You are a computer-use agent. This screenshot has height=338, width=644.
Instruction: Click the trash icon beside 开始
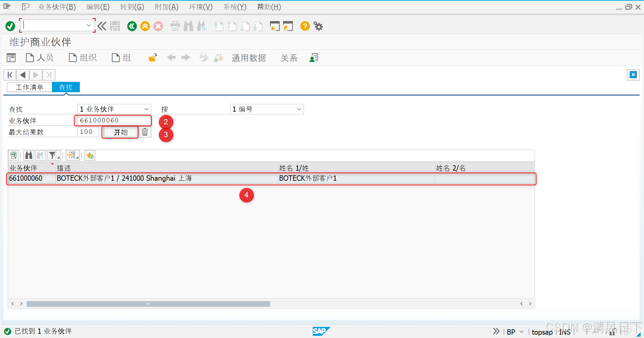[145, 132]
